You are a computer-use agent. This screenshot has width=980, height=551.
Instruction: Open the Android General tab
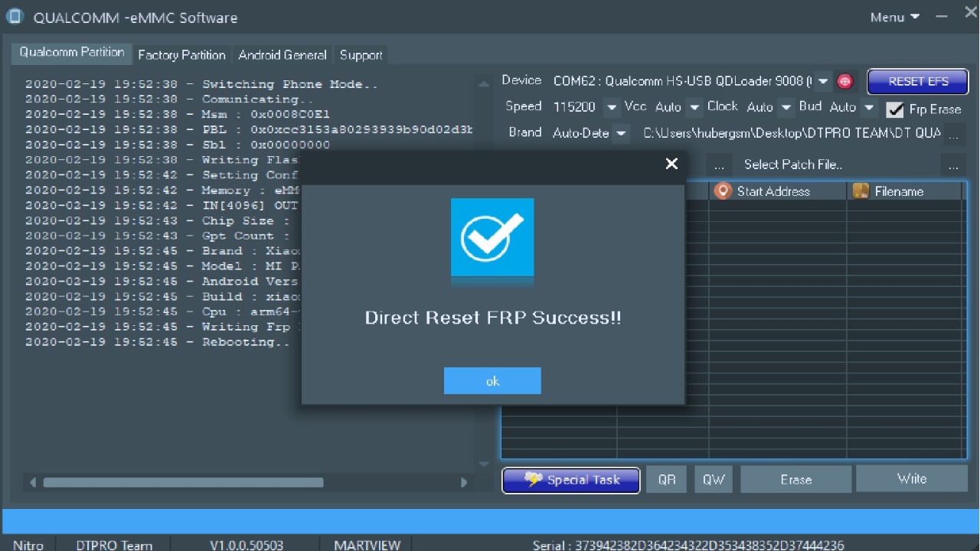pos(282,55)
